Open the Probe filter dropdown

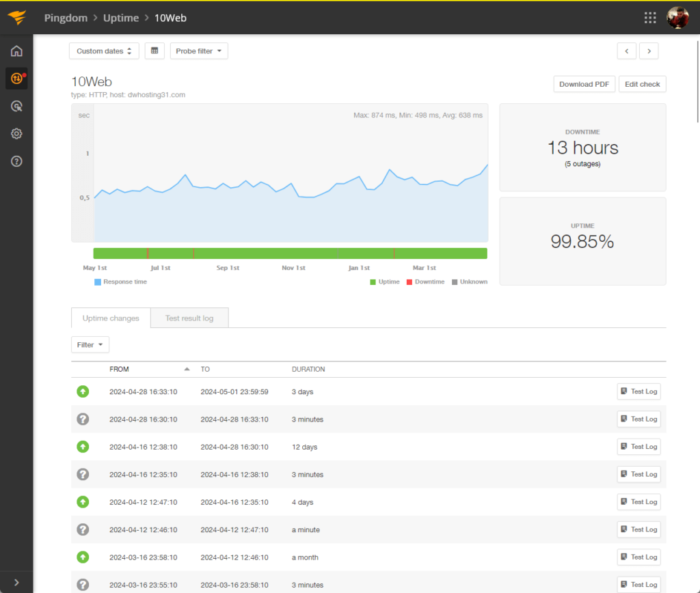click(x=199, y=51)
